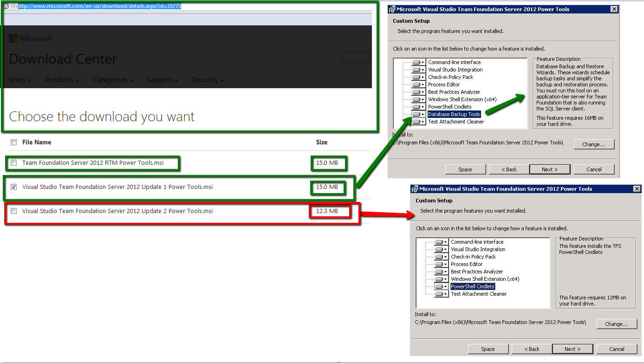
Task: Click Space button in upper installer dialog
Action: pos(465,169)
